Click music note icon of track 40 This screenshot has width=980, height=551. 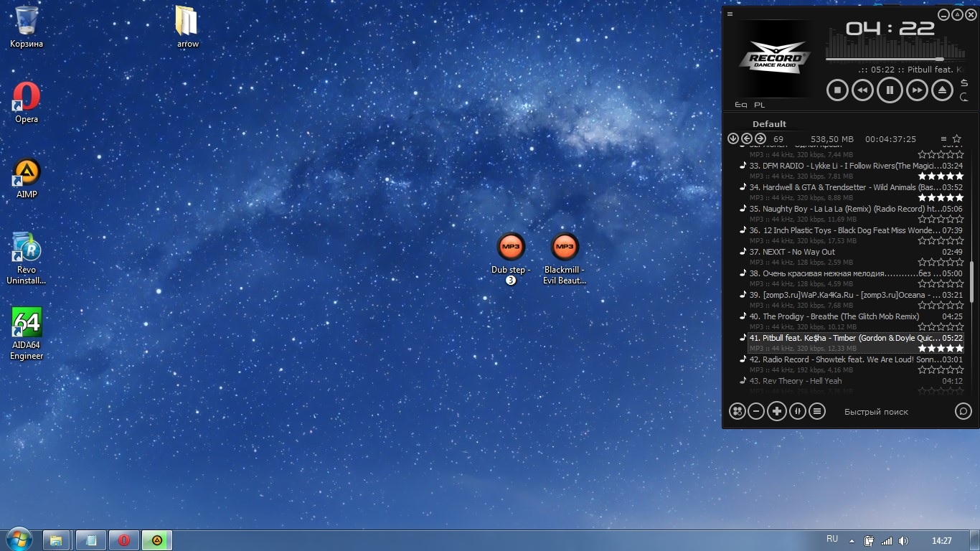[x=743, y=316]
